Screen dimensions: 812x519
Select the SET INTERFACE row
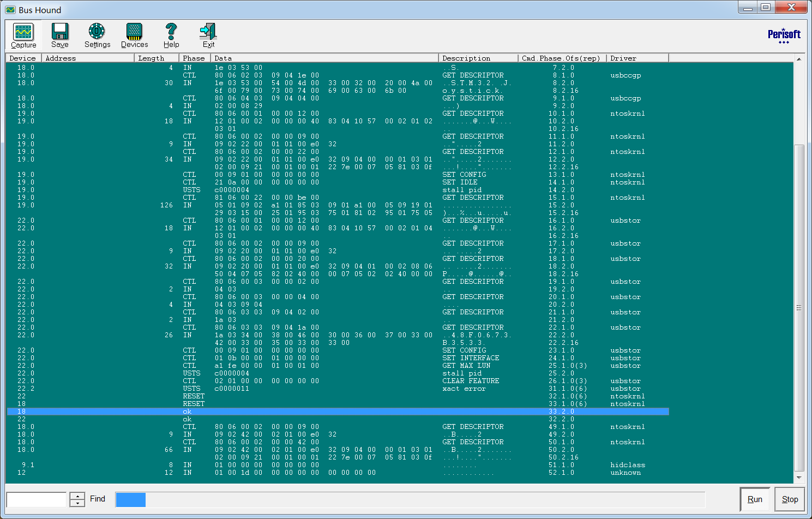338,358
